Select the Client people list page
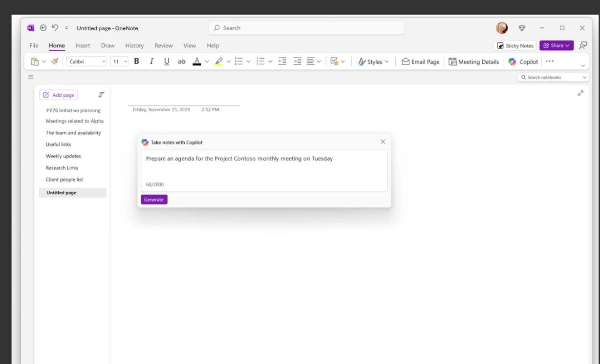The image size is (600, 364). 64,180
